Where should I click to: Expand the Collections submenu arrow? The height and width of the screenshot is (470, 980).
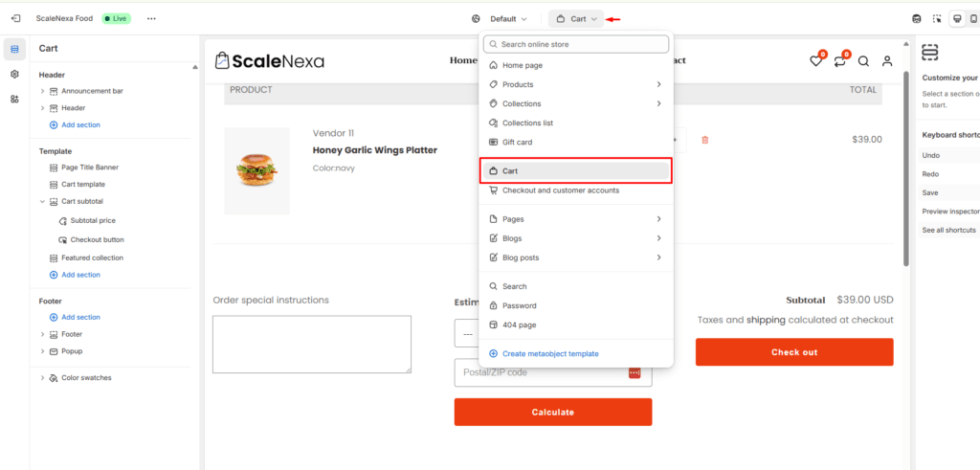658,103
